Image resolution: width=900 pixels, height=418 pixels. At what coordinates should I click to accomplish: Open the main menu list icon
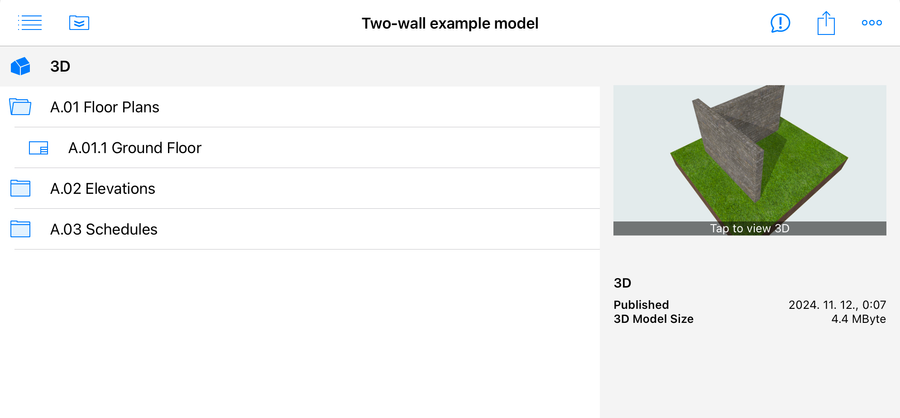tap(30, 22)
